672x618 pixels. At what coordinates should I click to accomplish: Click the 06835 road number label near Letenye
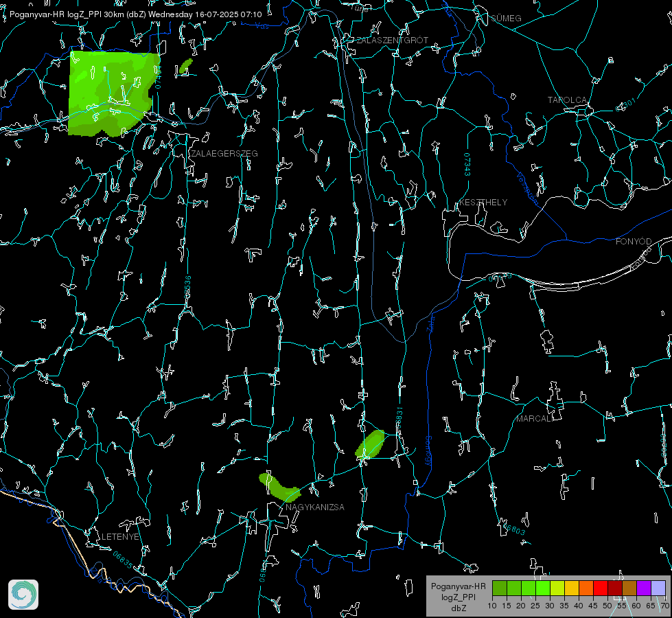pyautogui.click(x=123, y=560)
